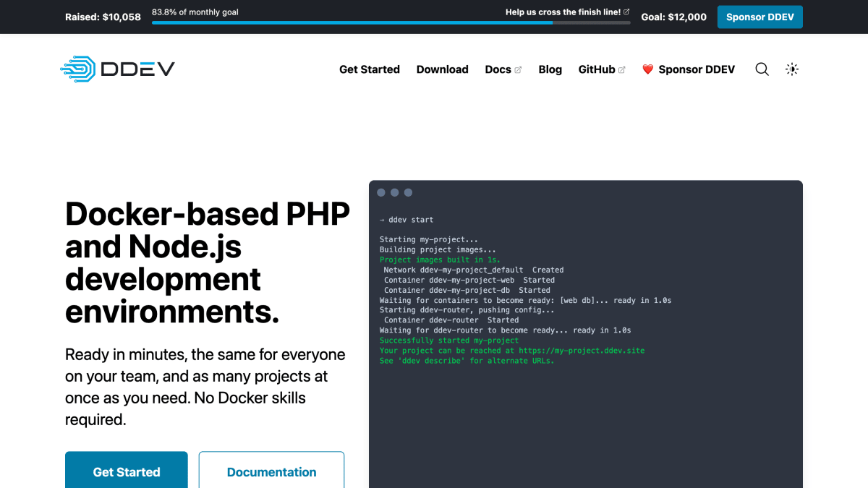Click 'Container ddev-router Started' line

tap(451, 320)
